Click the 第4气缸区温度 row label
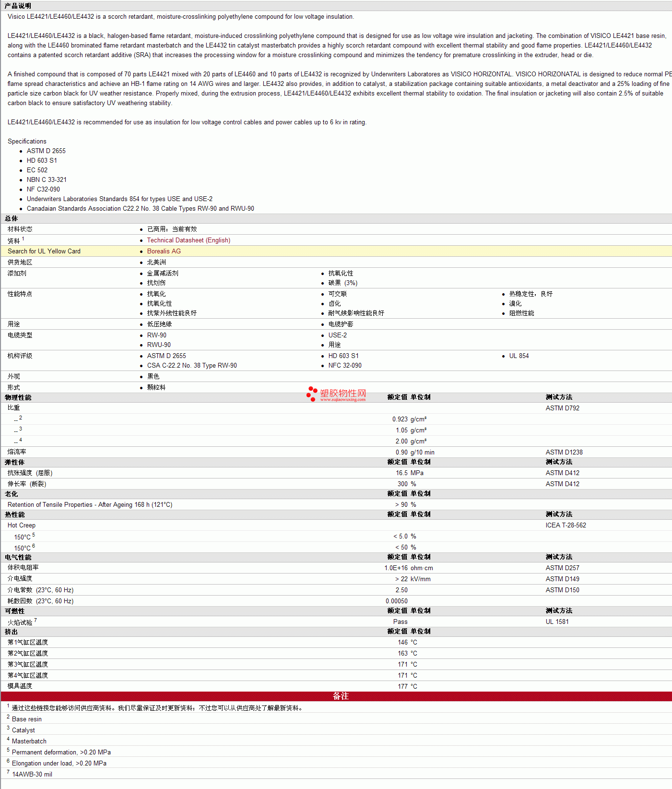Viewport: 672px width, 789px height. pyautogui.click(x=28, y=676)
